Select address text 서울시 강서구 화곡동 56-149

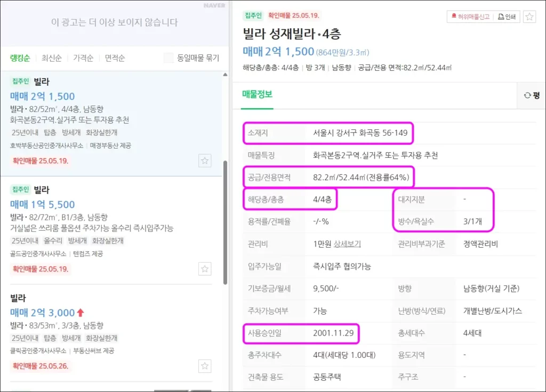pos(360,133)
